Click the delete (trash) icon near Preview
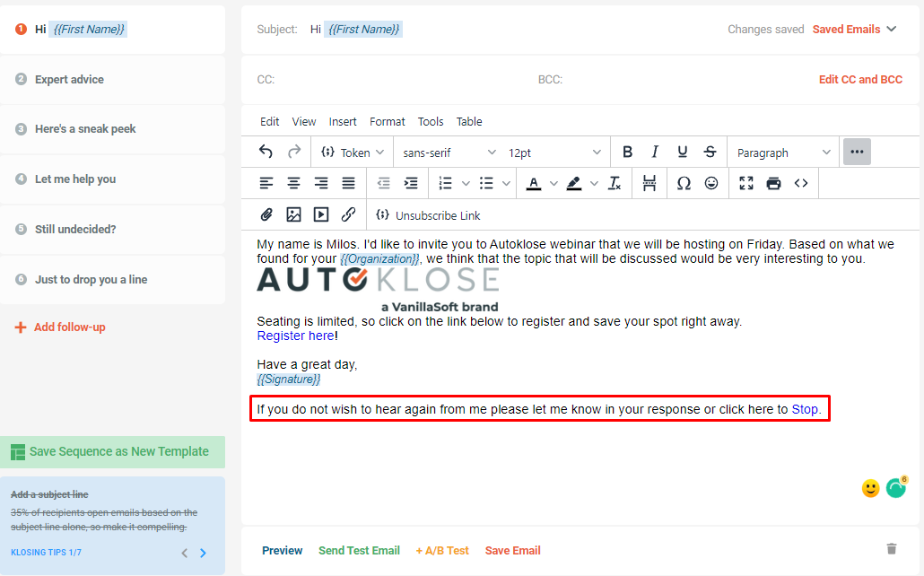924x576 pixels. pos(891,549)
